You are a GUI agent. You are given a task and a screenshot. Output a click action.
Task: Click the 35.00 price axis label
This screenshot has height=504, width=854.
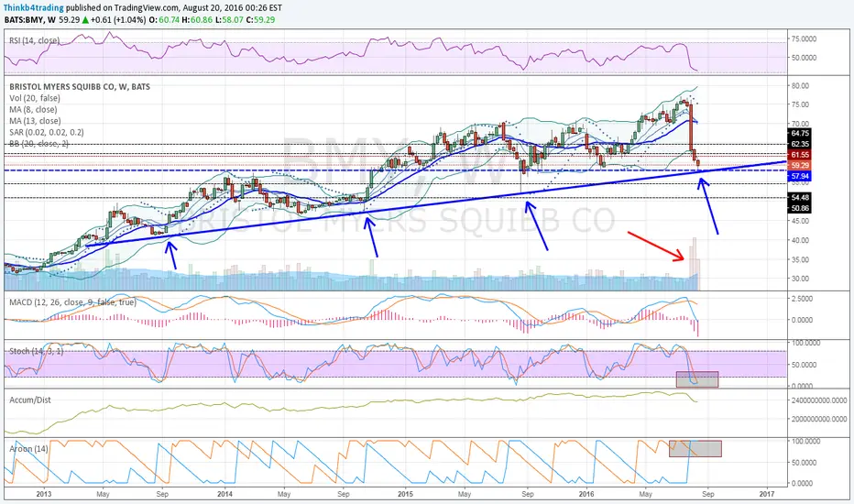pos(800,260)
